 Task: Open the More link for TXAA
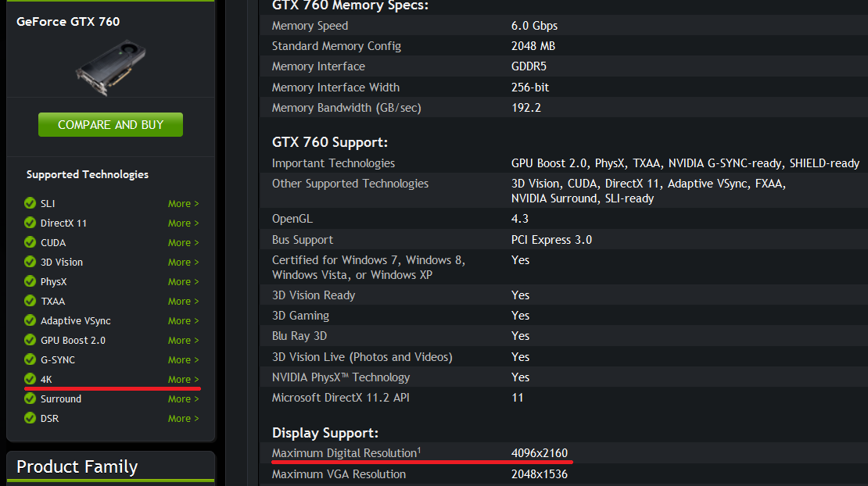[183, 302]
